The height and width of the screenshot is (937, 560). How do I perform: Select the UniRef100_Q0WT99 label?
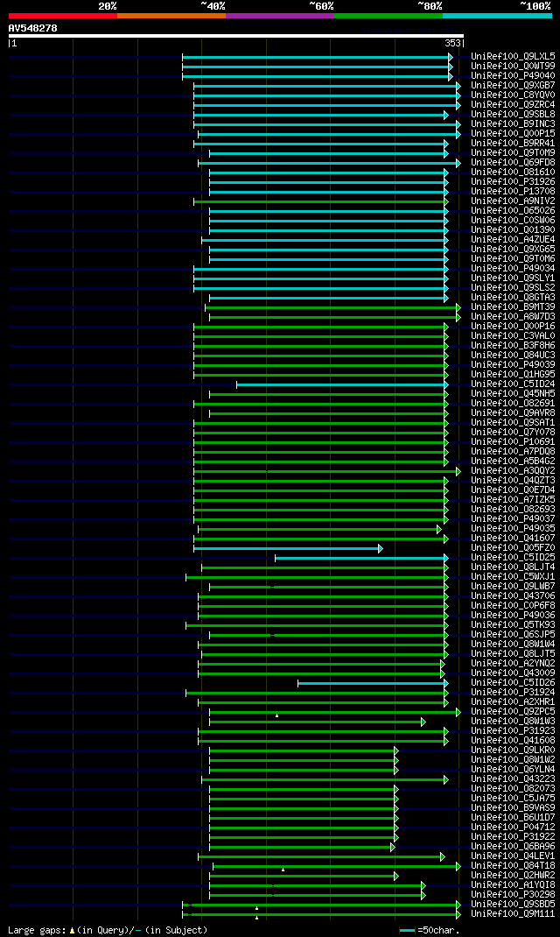(513, 67)
